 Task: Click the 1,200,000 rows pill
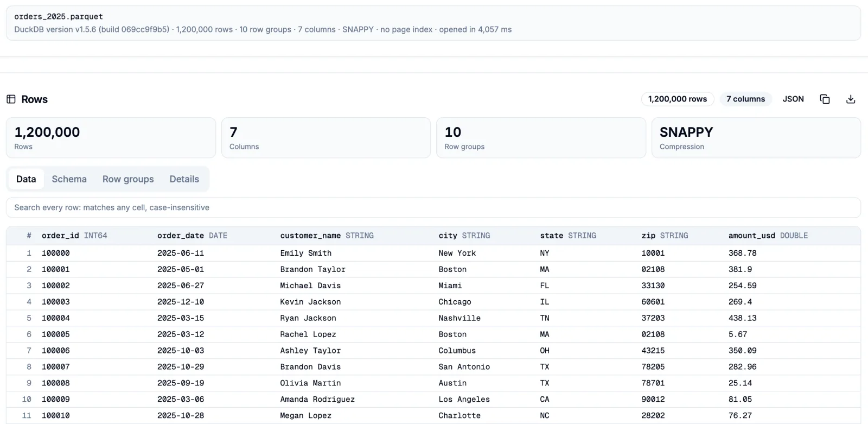point(678,99)
